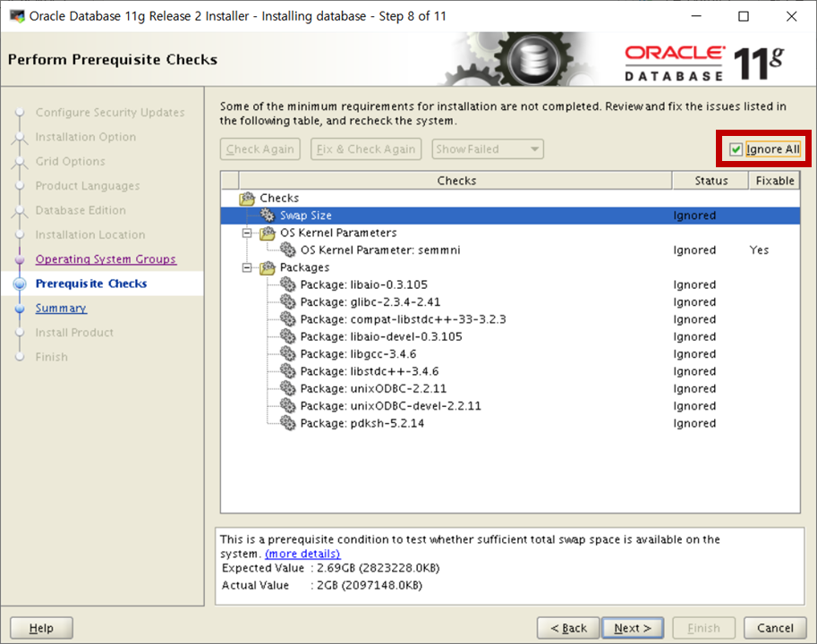Image resolution: width=817 pixels, height=644 pixels.
Task: Go to Operating System Groups step
Action: (x=106, y=259)
